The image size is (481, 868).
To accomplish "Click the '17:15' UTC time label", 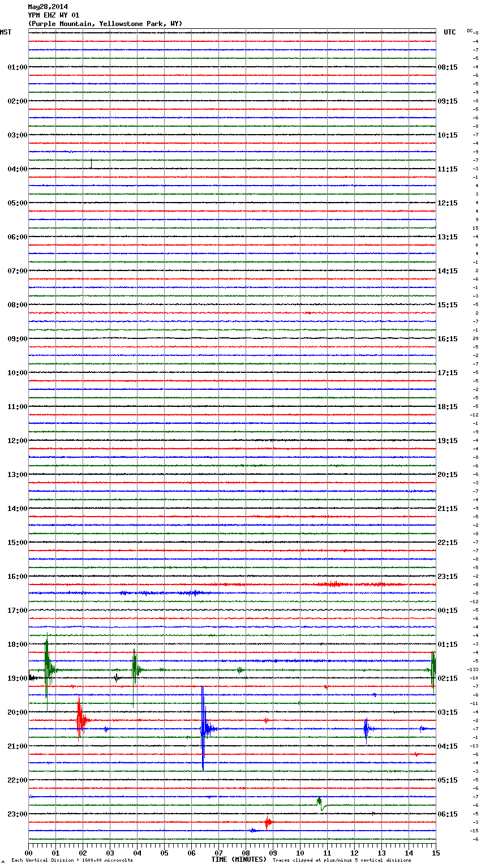I will (448, 373).
